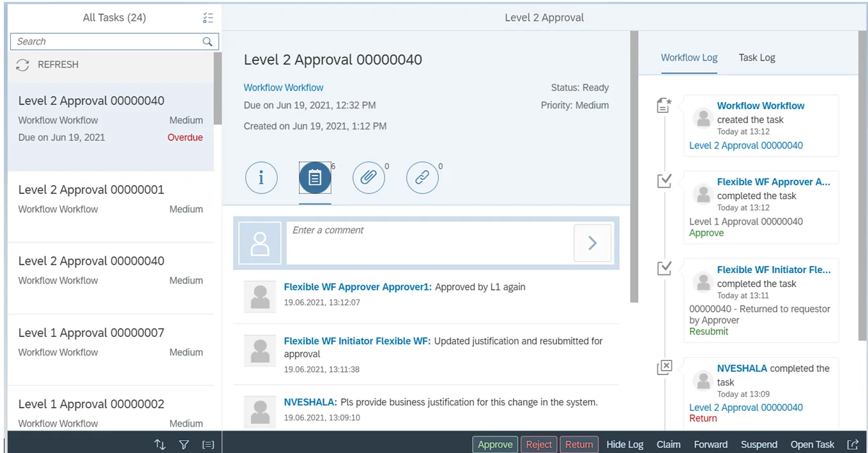
Task: Select the Comments clipboard icon tab
Action: 315,177
